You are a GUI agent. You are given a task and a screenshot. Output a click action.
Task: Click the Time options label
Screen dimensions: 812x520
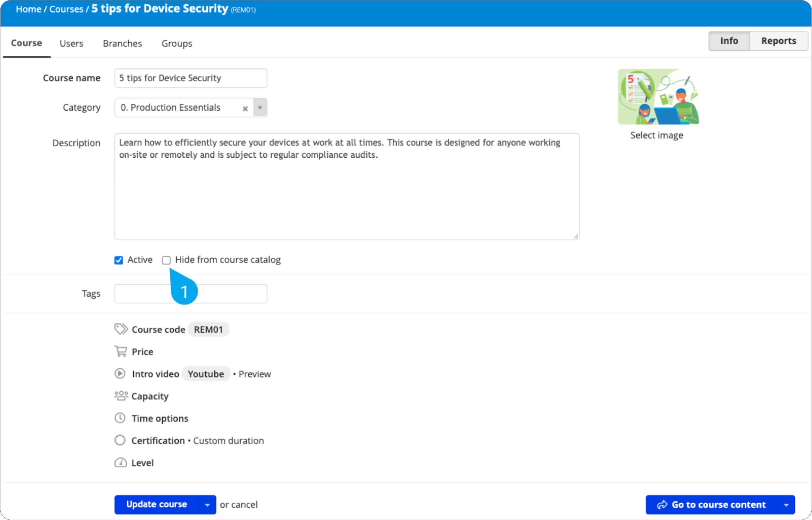(x=160, y=418)
